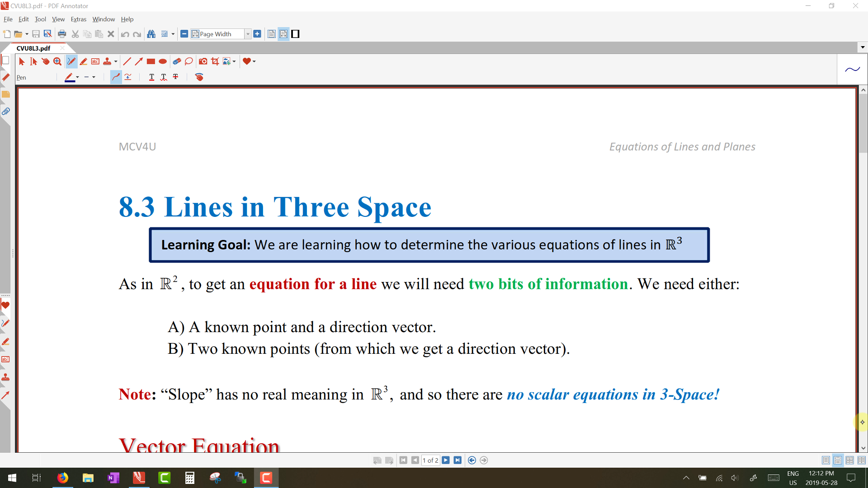
Task: Select the Crop tool
Action: point(215,61)
